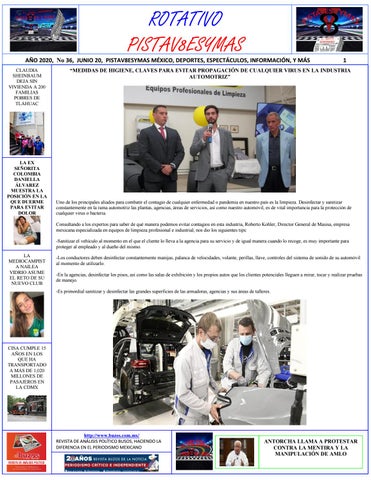The height and width of the screenshot is (480, 371).
Task: Click the Equipos Profesionales de Limpieza photo
Action: pyautogui.click(x=210, y=139)
